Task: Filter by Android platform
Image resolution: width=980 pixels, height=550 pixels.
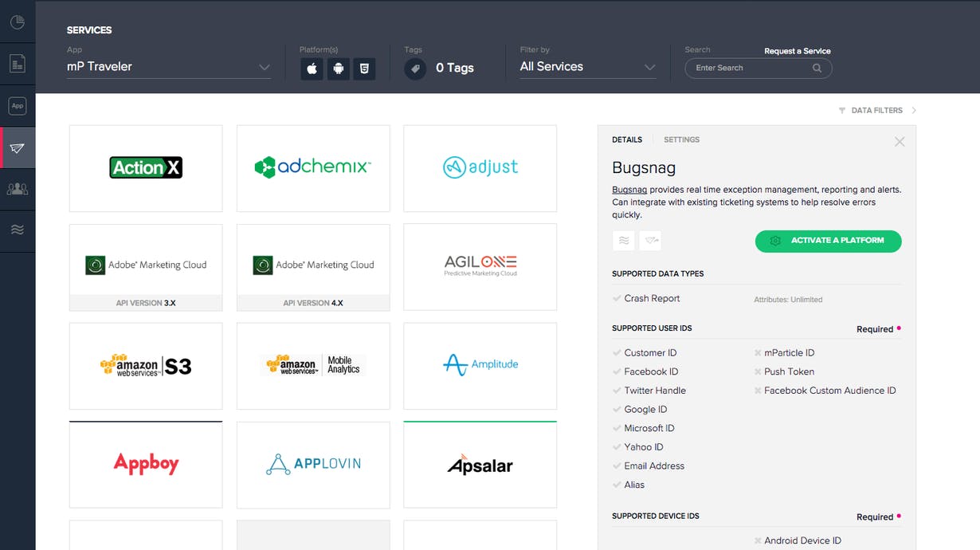Action: pyautogui.click(x=339, y=69)
